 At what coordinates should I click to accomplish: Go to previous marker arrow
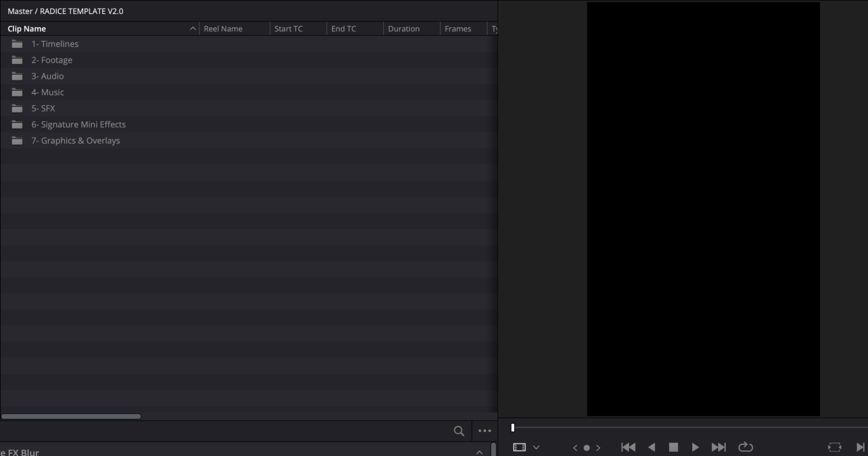click(x=575, y=447)
